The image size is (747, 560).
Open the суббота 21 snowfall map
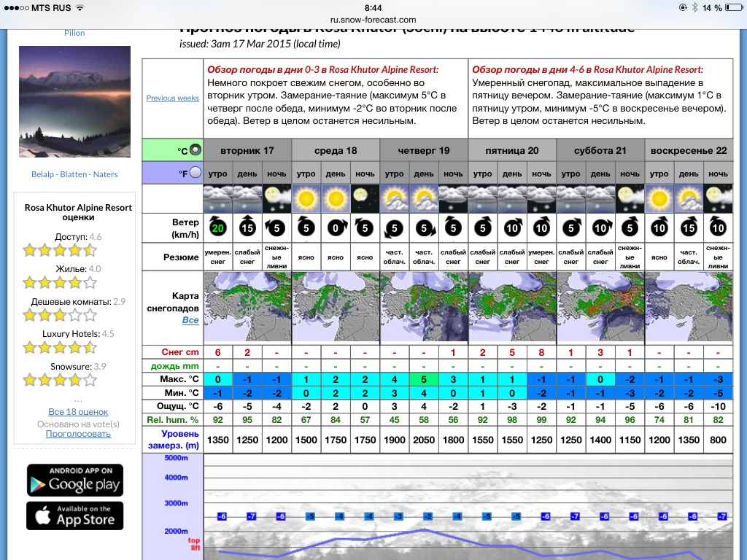pos(600,308)
